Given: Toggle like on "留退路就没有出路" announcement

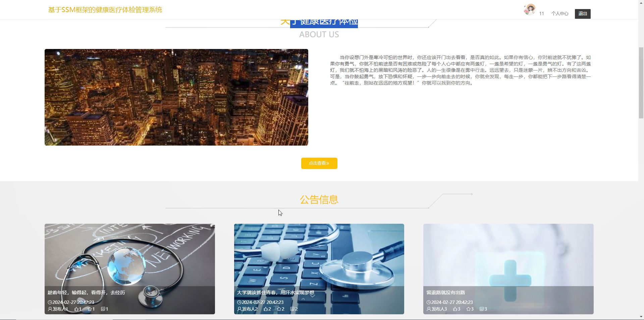Looking at the screenshot, I should pyautogui.click(x=455, y=309).
